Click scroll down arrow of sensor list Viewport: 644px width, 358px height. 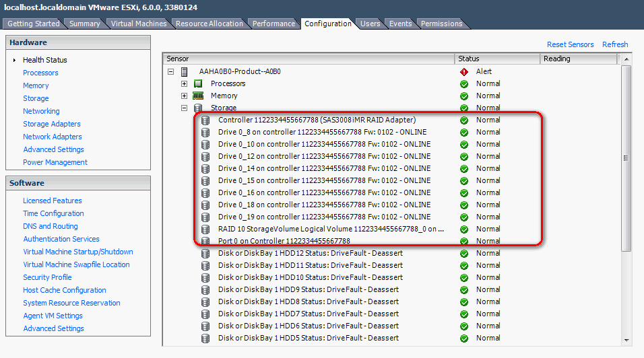pos(626,340)
